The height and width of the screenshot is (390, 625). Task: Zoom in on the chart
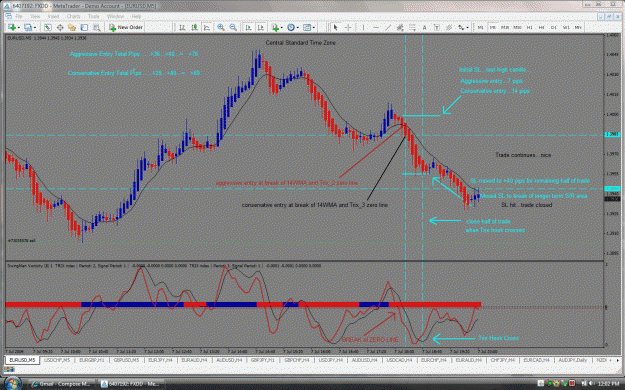(220, 27)
